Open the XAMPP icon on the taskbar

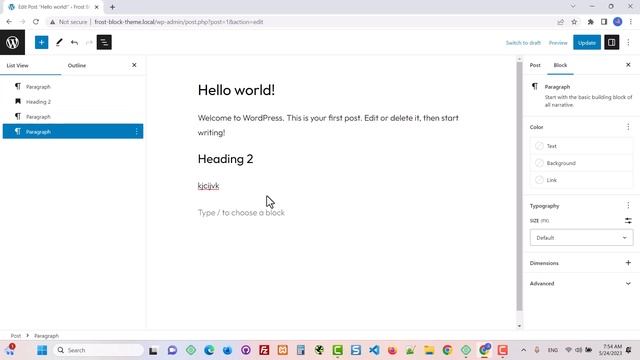coord(282,350)
